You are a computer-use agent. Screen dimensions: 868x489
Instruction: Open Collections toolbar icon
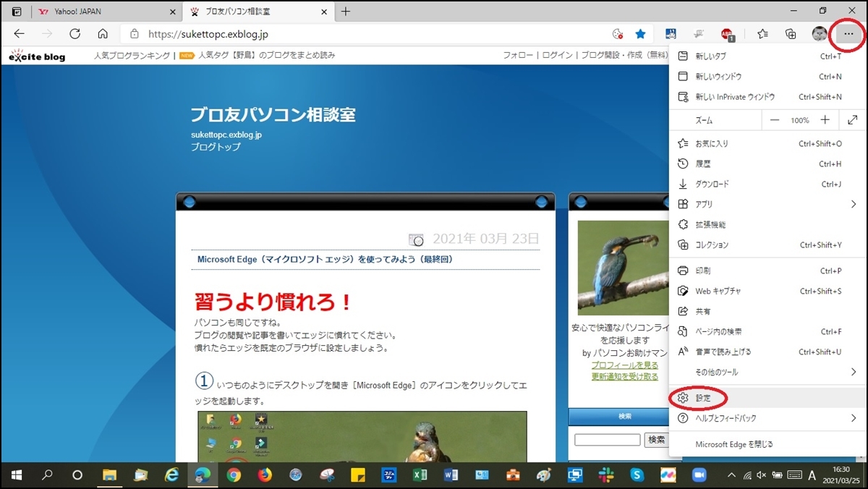pos(791,34)
